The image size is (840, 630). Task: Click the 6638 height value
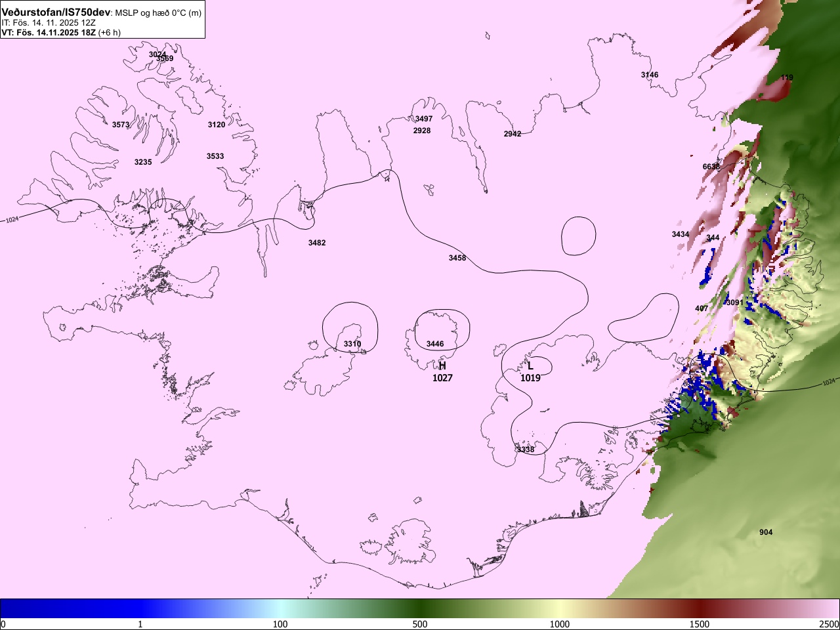(x=711, y=167)
